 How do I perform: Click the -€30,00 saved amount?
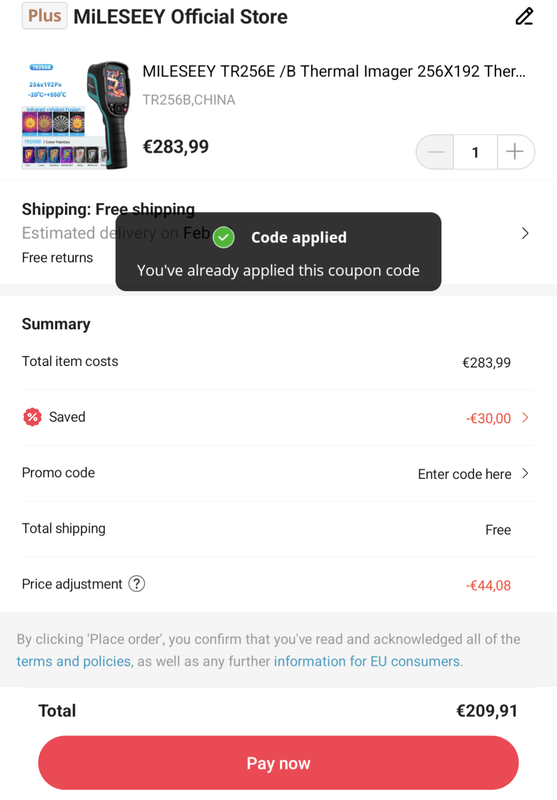[488, 418]
